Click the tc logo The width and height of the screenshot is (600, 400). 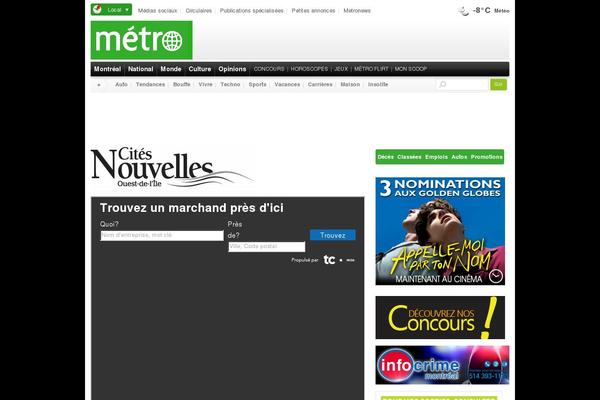[329, 260]
